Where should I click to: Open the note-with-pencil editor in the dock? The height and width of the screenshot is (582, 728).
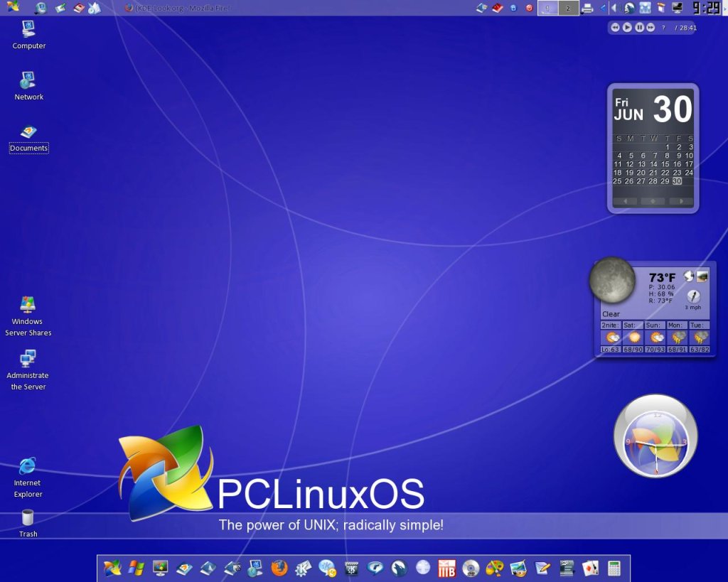[542, 568]
